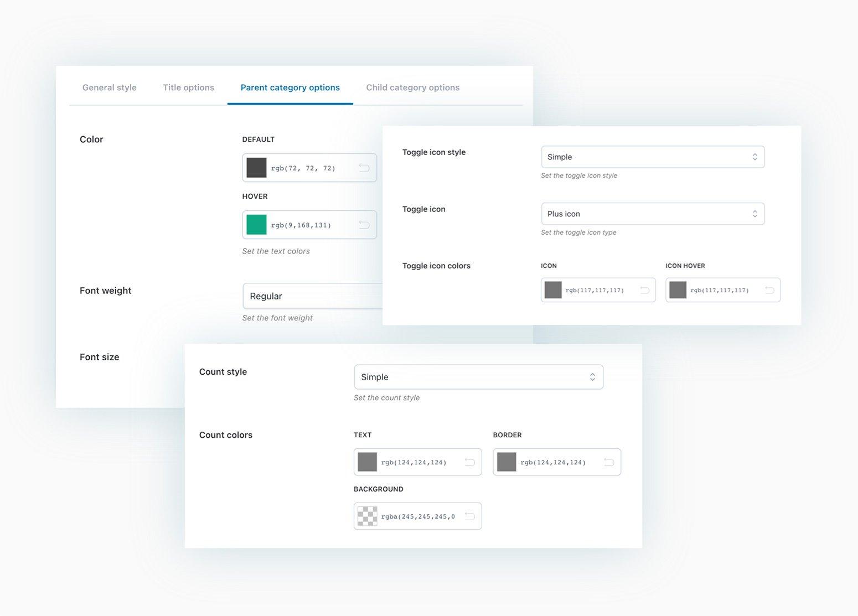Click the green HOVER color swatch
Image resolution: width=858 pixels, height=616 pixels.
(256, 225)
